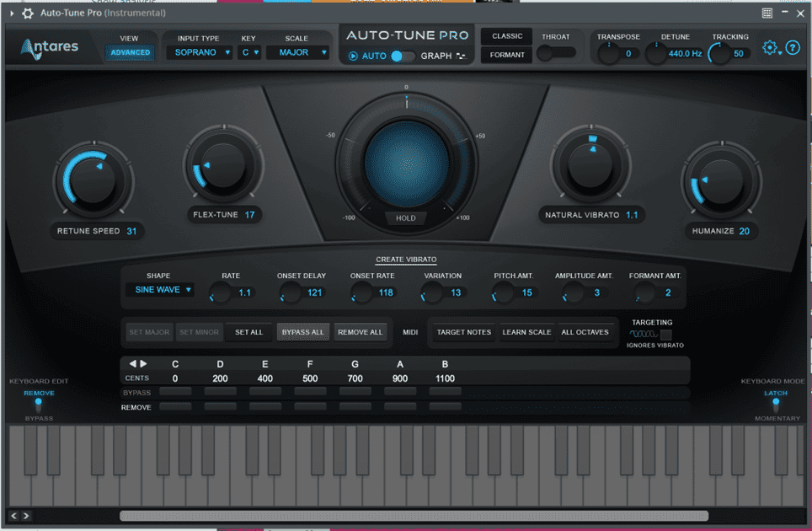Click the Set Major button
This screenshot has width=812, height=531.
149,332
